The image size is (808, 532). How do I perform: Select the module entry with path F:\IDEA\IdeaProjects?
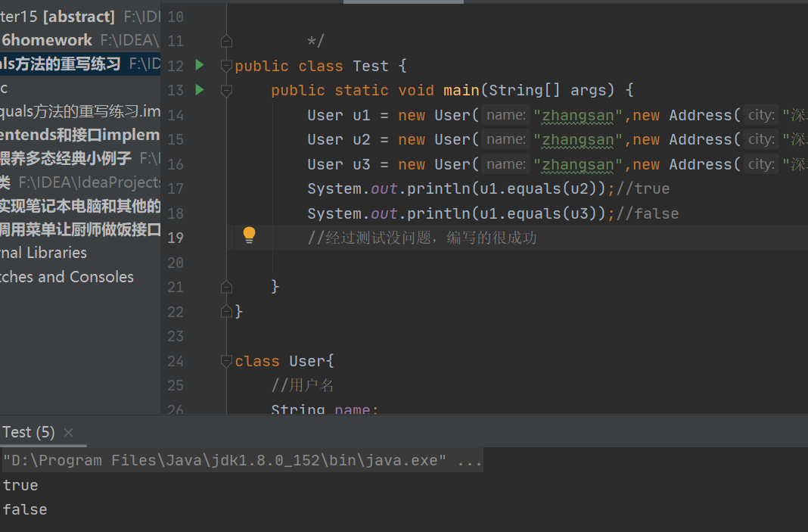pyautogui.click(x=80, y=182)
